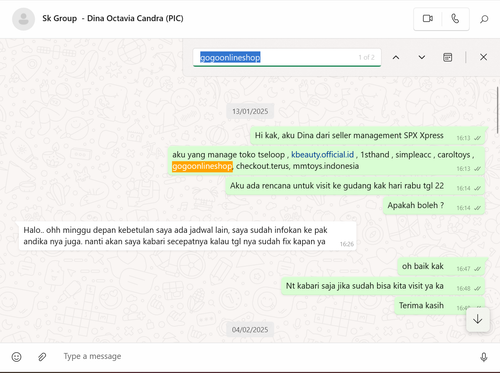Open the search-by-date calendar icon
Screen dimensions: 500x373
pyautogui.click(x=447, y=57)
